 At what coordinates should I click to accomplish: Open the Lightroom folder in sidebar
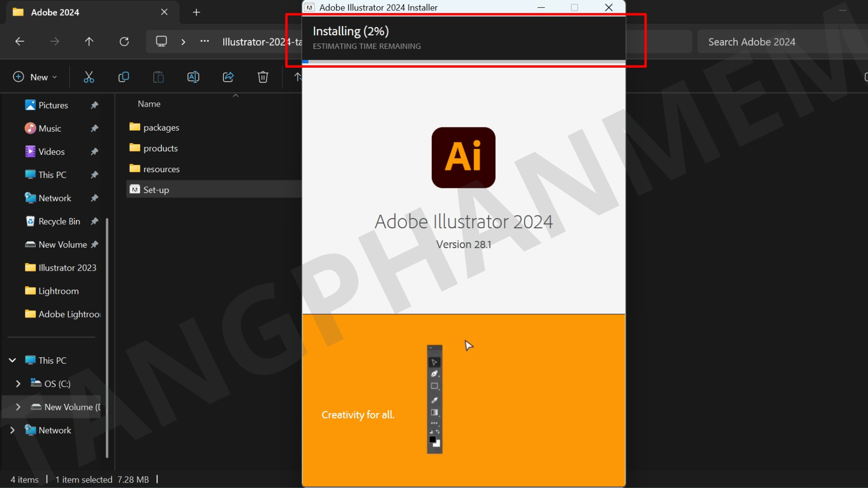point(52,291)
